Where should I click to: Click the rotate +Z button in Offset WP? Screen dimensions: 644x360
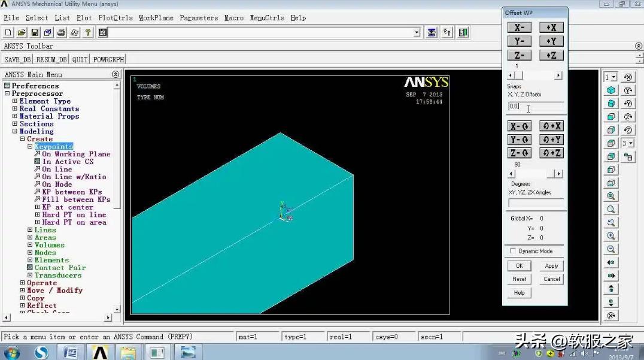(551, 153)
